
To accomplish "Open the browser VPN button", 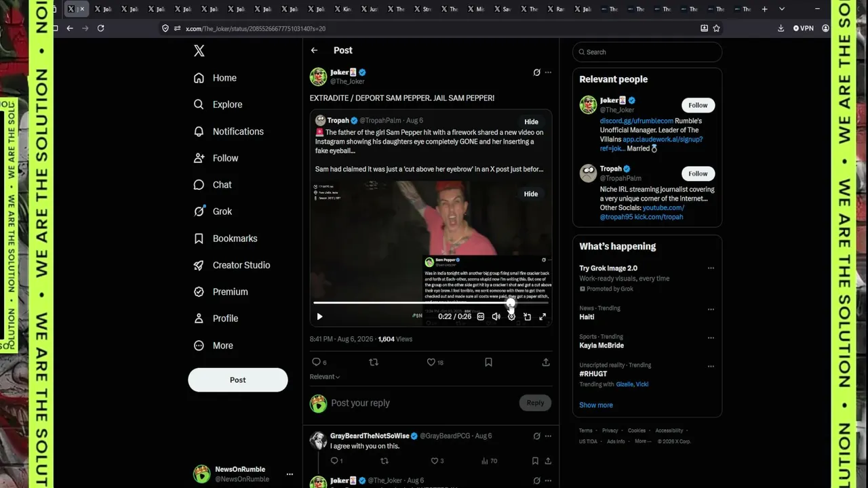I will pyautogui.click(x=804, y=28).
